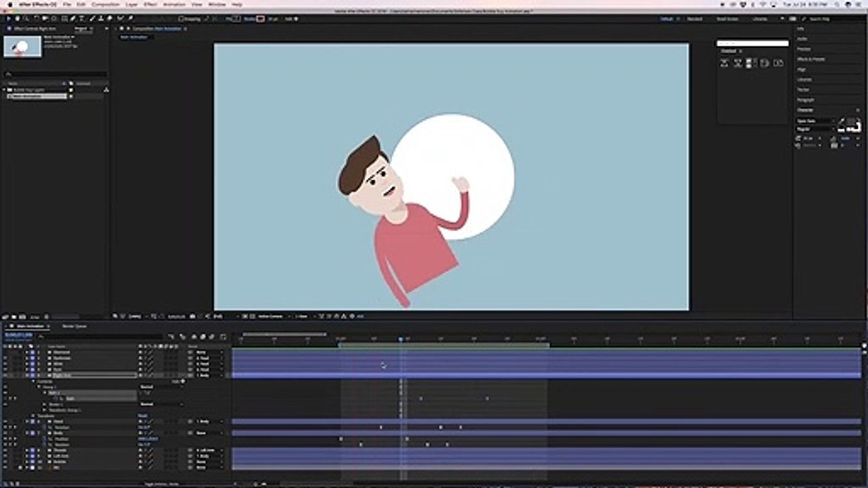Hide the Body layer
This screenshot has width=868, height=488.
pos(5,432)
